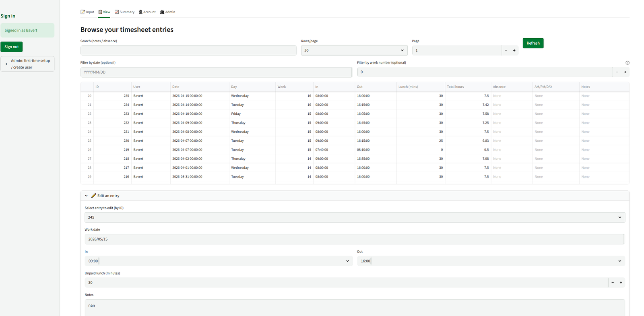
Task: Sort by the Lunch (mins) column header
Action: pos(421,87)
